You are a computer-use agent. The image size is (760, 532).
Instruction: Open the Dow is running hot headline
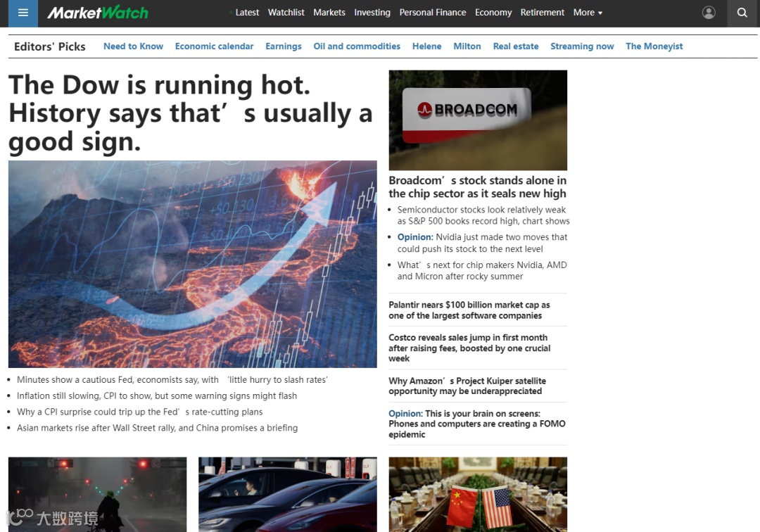click(191, 113)
